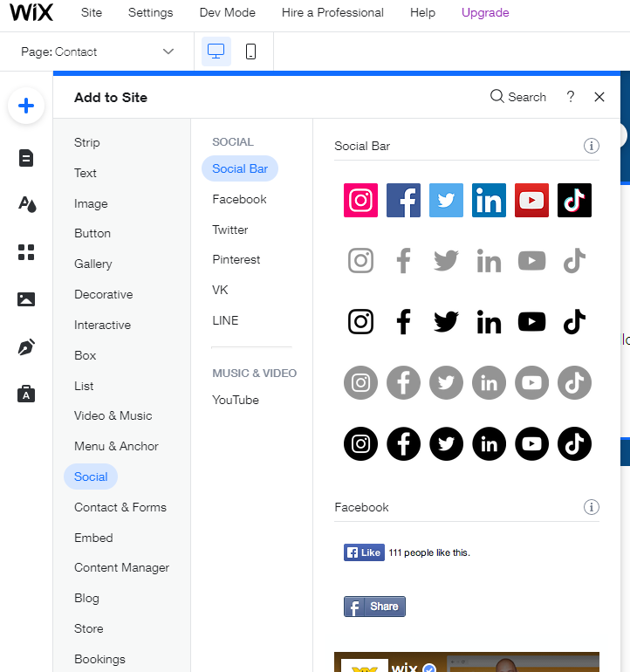Select the Menu & Anchor category

(x=116, y=446)
